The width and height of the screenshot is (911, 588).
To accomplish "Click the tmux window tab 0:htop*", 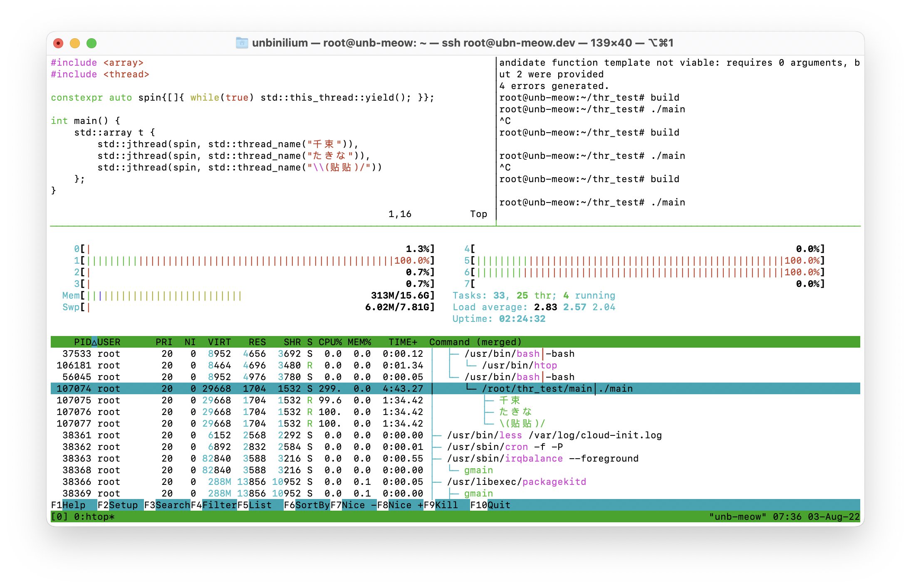I will [x=94, y=516].
